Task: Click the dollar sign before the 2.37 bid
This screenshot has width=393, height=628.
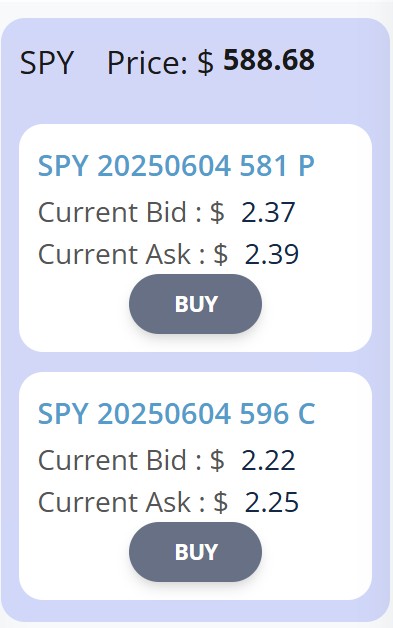Action: (x=217, y=212)
